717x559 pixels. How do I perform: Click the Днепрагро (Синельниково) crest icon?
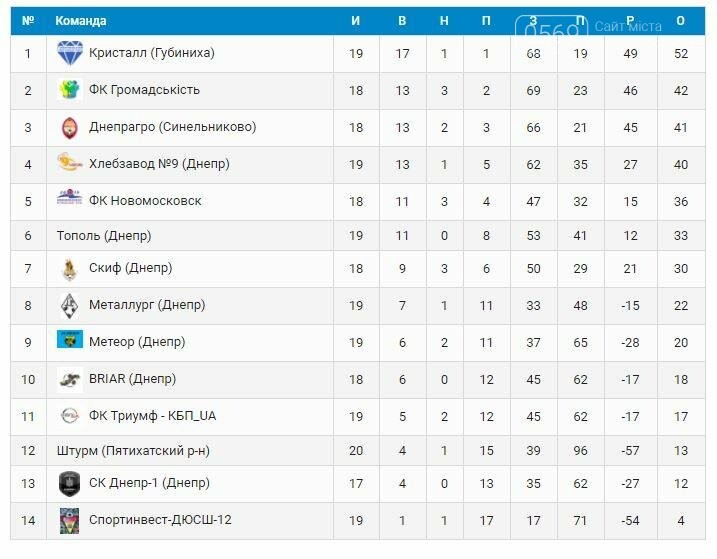pyautogui.click(x=70, y=128)
